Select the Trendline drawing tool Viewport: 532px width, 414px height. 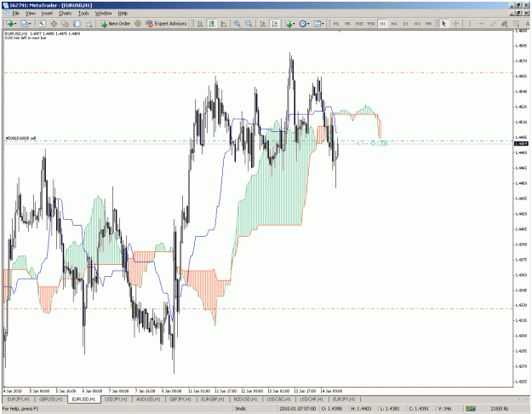coord(493,24)
